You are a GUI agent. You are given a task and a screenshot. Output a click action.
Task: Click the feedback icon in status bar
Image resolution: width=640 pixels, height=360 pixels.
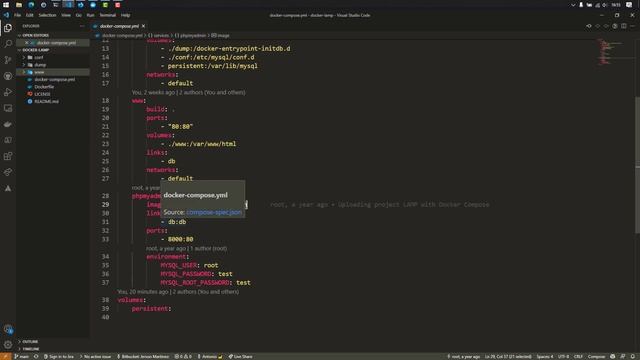coord(623,356)
